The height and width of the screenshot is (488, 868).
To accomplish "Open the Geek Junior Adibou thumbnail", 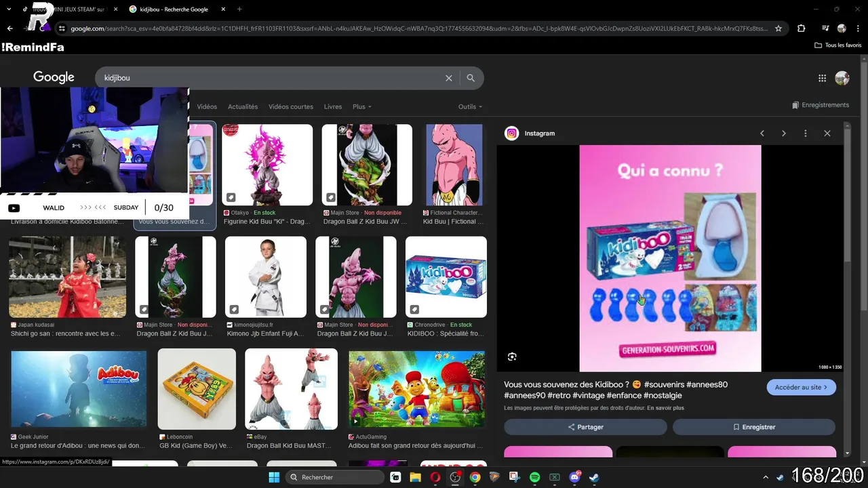I will pos(79,389).
